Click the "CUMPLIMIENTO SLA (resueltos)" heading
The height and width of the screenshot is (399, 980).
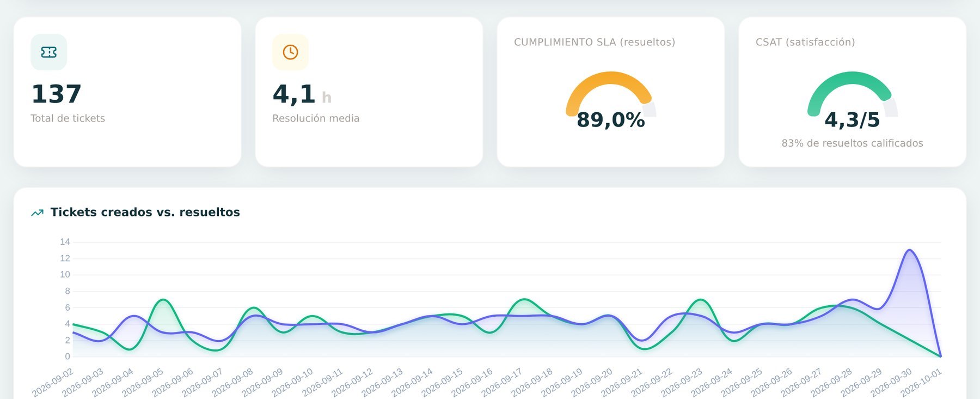tap(595, 42)
